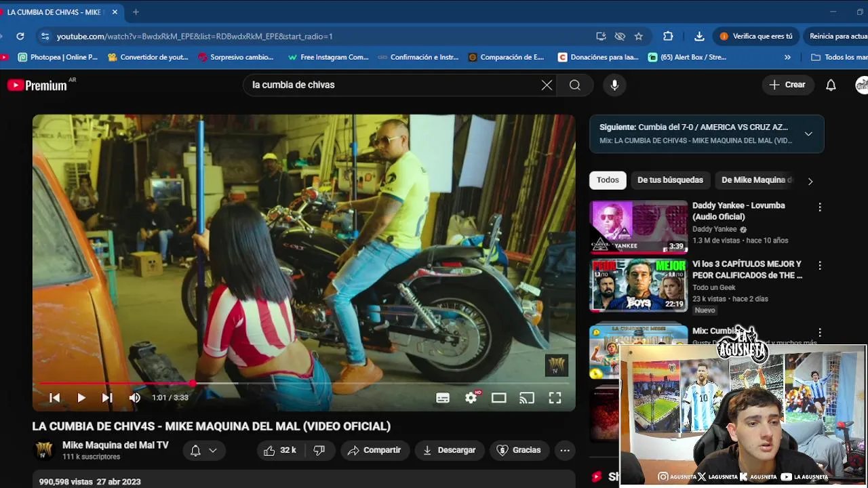
Task: Open Daddy Yankee Lovumba thumbnail
Action: pyautogui.click(x=638, y=226)
